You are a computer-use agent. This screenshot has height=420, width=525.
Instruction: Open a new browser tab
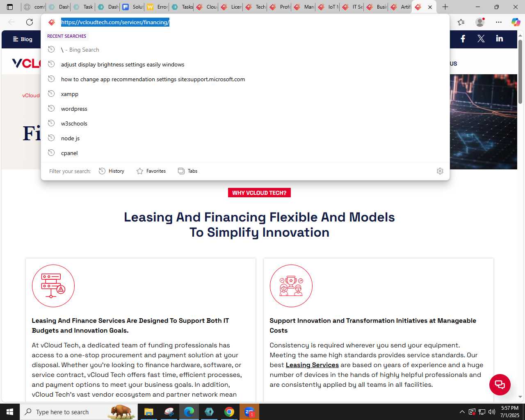coord(445,7)
